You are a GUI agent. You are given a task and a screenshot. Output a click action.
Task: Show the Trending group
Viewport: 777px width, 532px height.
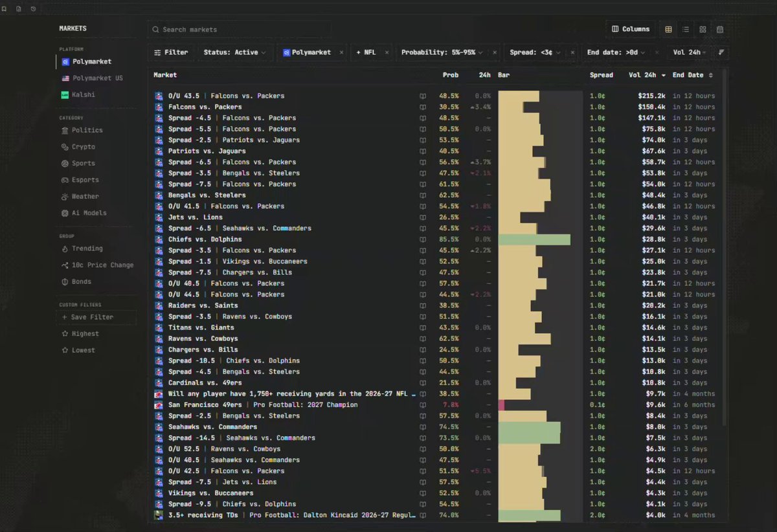pyautogui.click(x=82, y=249)
